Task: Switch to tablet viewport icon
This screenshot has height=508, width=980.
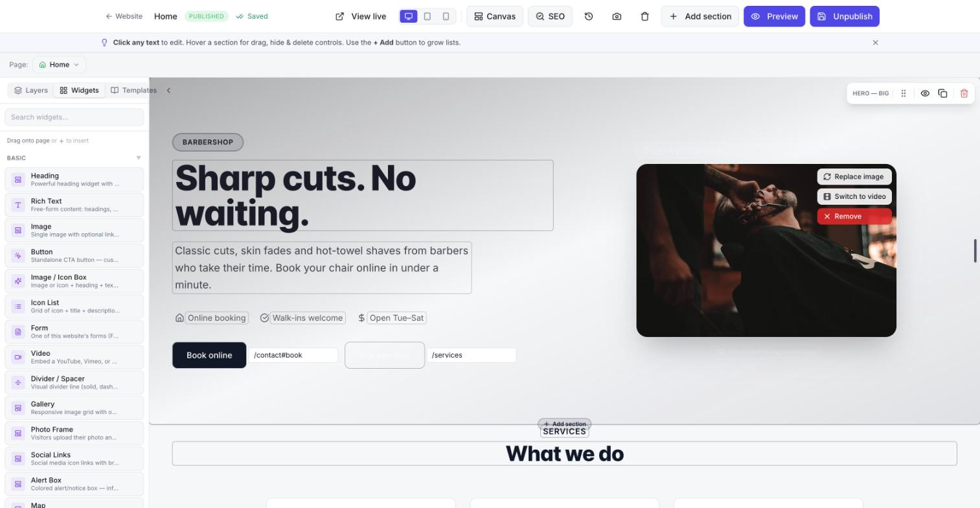Action: (x=427, y=16)
